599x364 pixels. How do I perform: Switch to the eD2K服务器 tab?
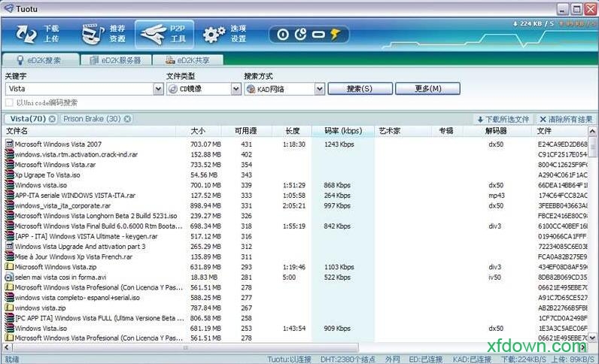(117, 60)
